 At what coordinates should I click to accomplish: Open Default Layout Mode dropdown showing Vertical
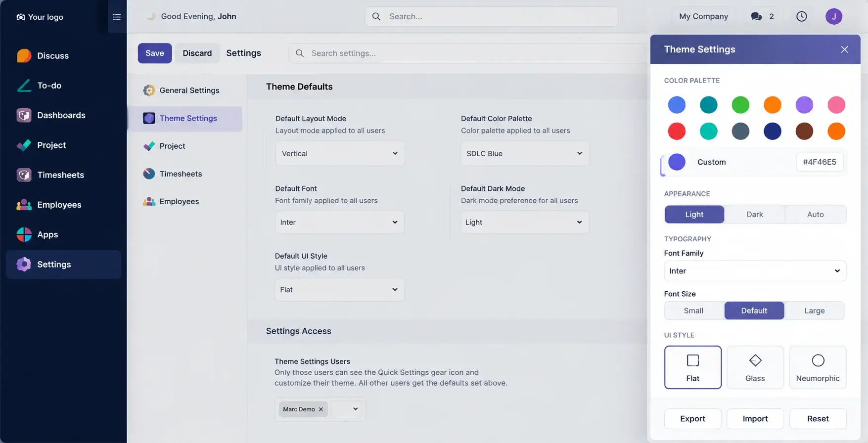coord(340,153)
